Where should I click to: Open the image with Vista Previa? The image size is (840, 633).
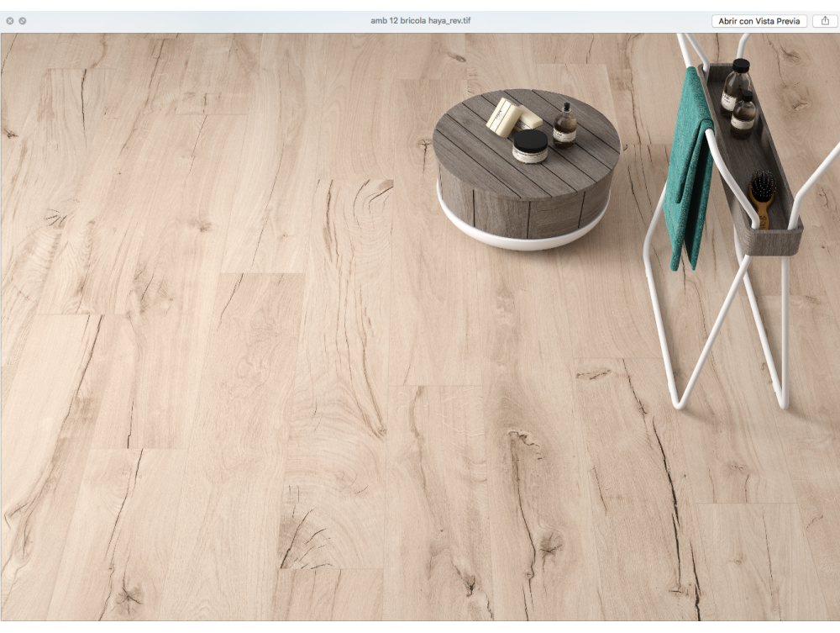tap(759, 21)
